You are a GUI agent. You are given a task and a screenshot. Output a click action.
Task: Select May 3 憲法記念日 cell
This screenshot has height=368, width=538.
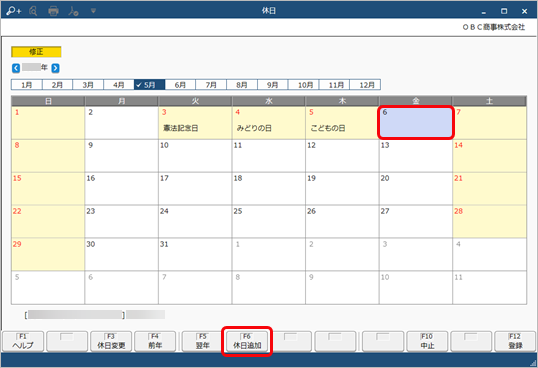(195, 123)
